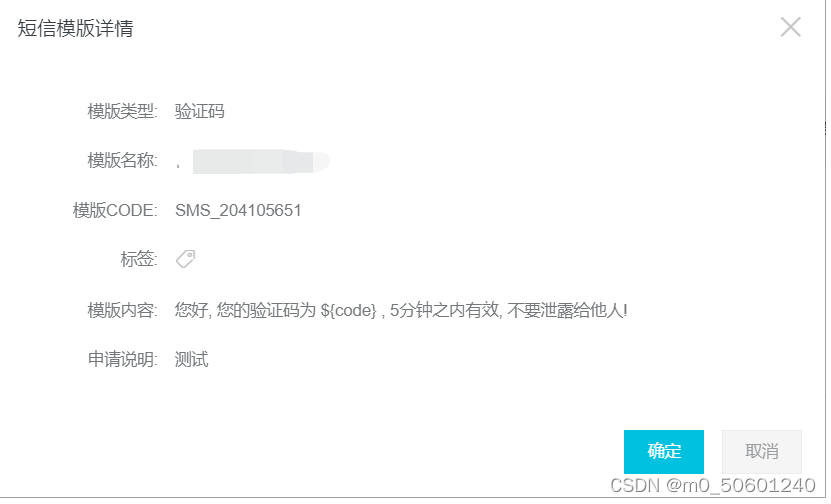Click the ${code} variable placeholder in content
Image resolution: width=831 pixels, height=504 pixels.
348,310
